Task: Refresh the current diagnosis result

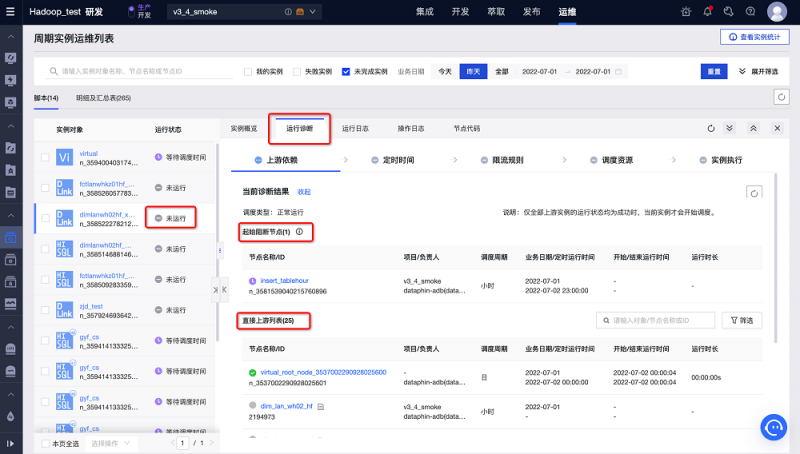Action: click(755, 193)
